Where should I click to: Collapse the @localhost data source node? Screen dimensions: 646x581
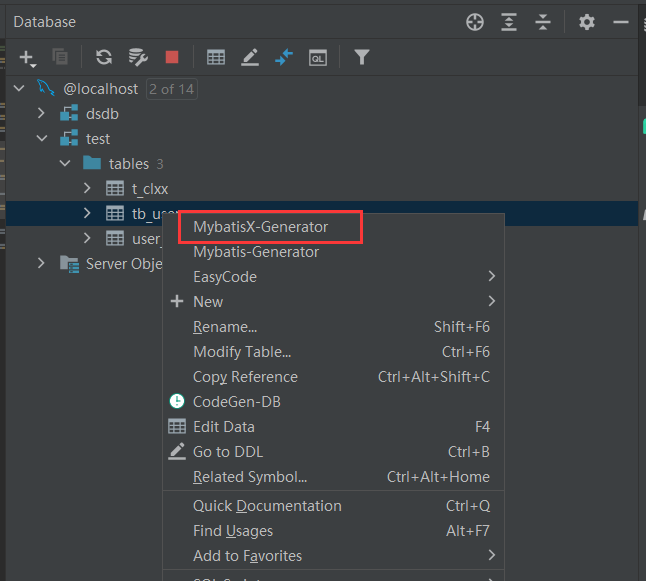[19, 88]
